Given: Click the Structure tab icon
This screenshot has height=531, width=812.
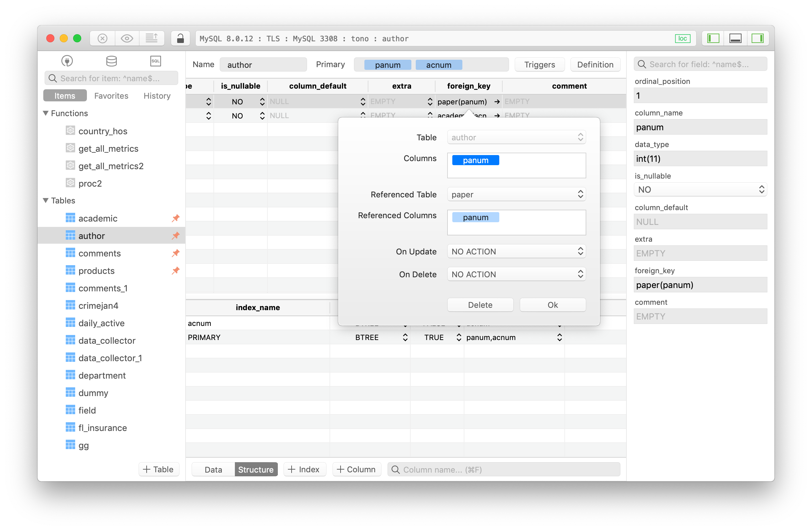Looking at the screenshot, I should point(255,469).
